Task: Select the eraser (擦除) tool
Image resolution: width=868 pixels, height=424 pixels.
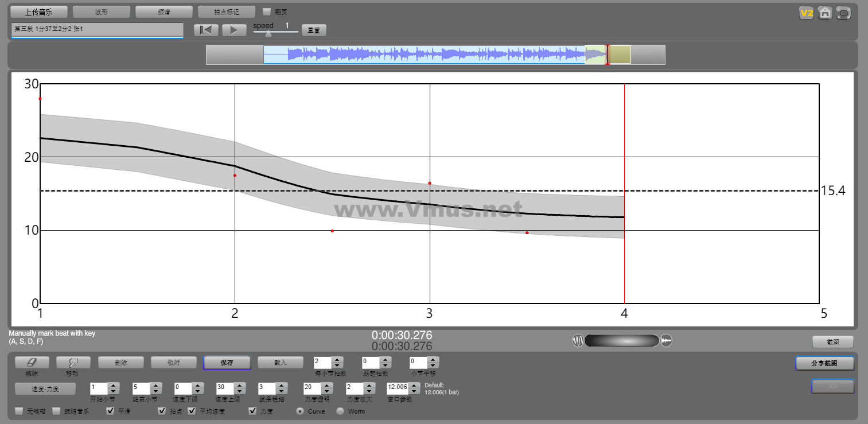Action: 32,363
